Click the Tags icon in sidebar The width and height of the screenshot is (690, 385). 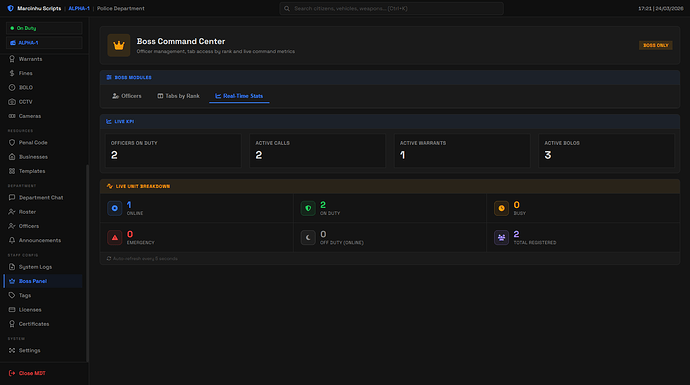coord(12,295)
